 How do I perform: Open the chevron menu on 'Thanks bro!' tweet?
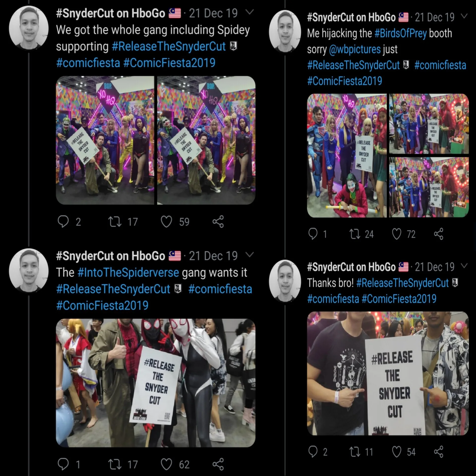pos(464,266)
